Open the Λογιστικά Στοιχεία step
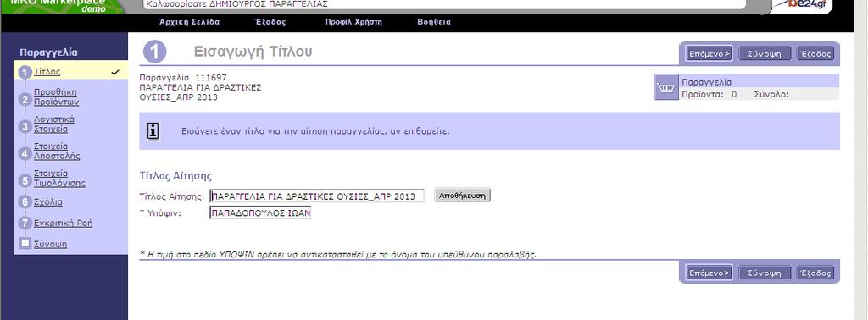Image resolution: width=868 pixels, height=320 pixels. pyautogui.click(x=54, y=124)
